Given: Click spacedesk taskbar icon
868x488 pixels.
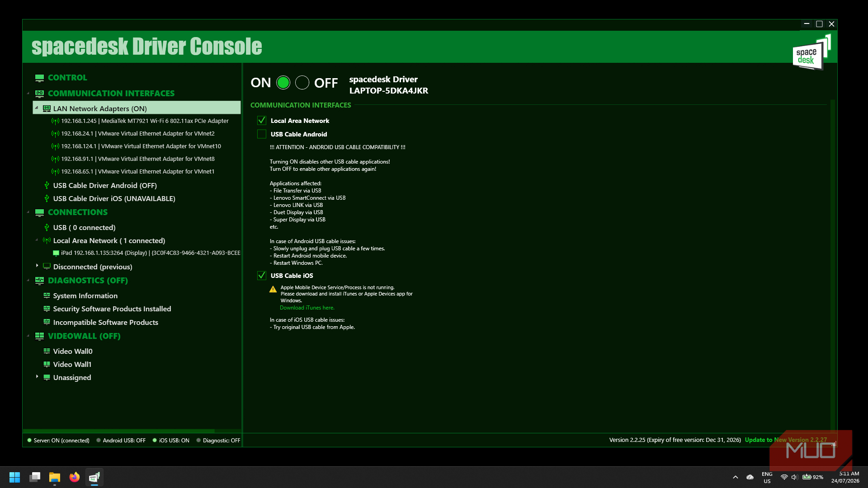Looking at the screenshot, I should pyautogui.click(x=94, y=477).
